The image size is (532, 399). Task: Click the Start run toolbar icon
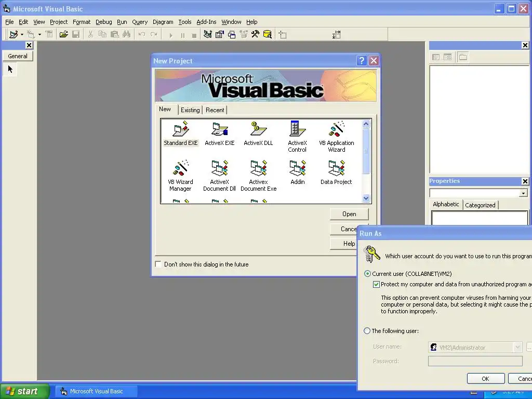(170, 35)
